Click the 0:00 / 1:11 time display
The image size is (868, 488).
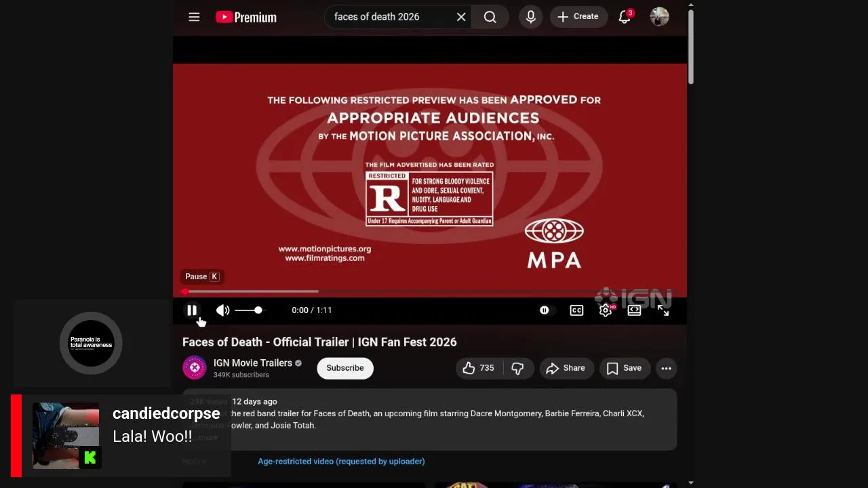click(312, 310)
